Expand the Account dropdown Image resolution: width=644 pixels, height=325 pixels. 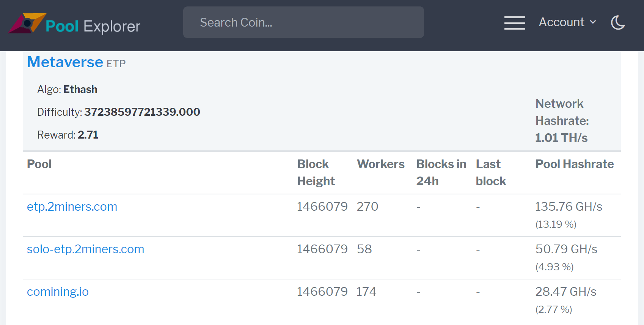567,22
